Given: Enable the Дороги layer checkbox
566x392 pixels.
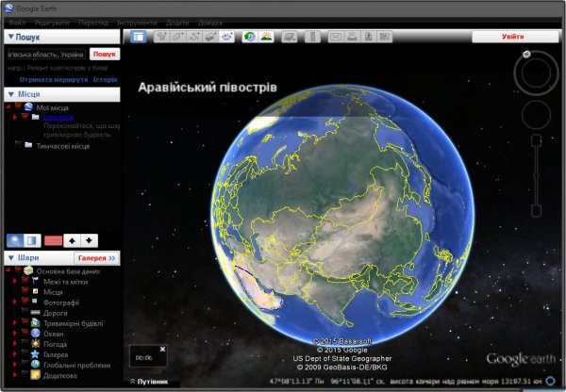Looking at the screenshot, I should pos(25,312).
